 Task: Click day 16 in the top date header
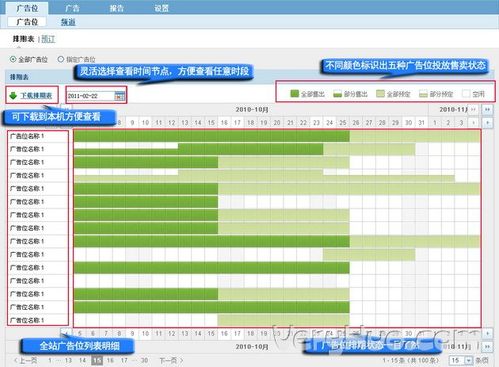pyautogui.click(x=224, y=123)
